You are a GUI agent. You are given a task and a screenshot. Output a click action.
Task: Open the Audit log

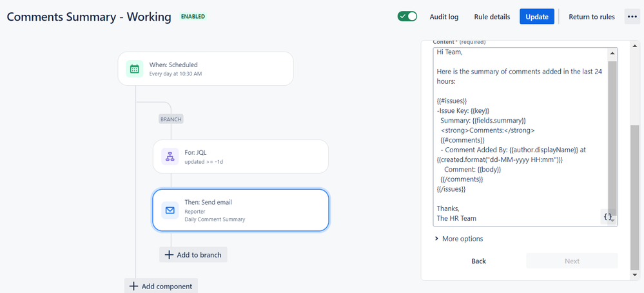pyautogui.click(x=444, y=17)
